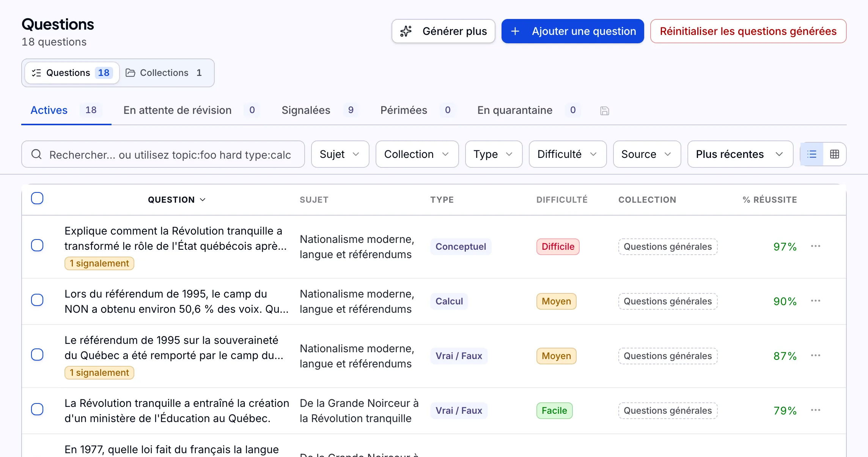Open the En attente de révision tab
This screenshot has height=457, width=868.
point(191,110)
